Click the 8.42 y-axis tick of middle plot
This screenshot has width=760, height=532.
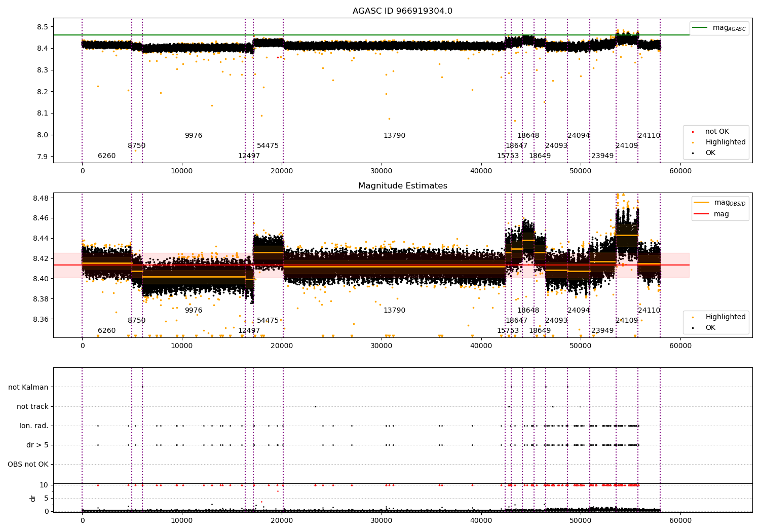pos(41,258)
